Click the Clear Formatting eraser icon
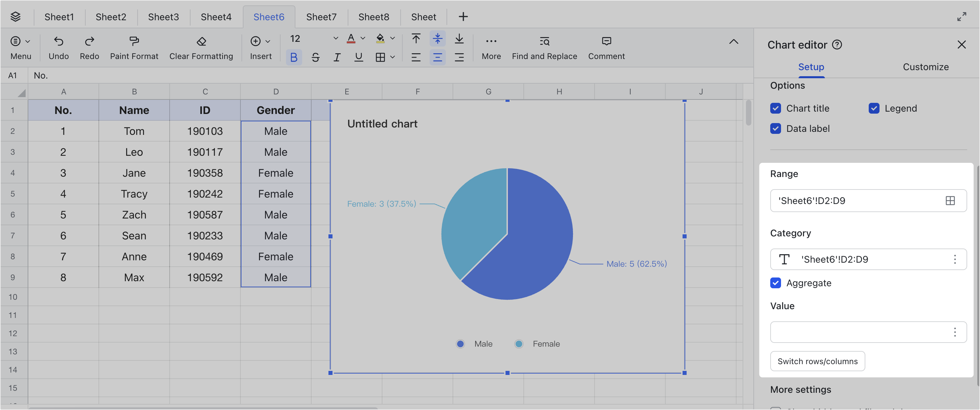This screenshot has width=980, height=410. 201,41
